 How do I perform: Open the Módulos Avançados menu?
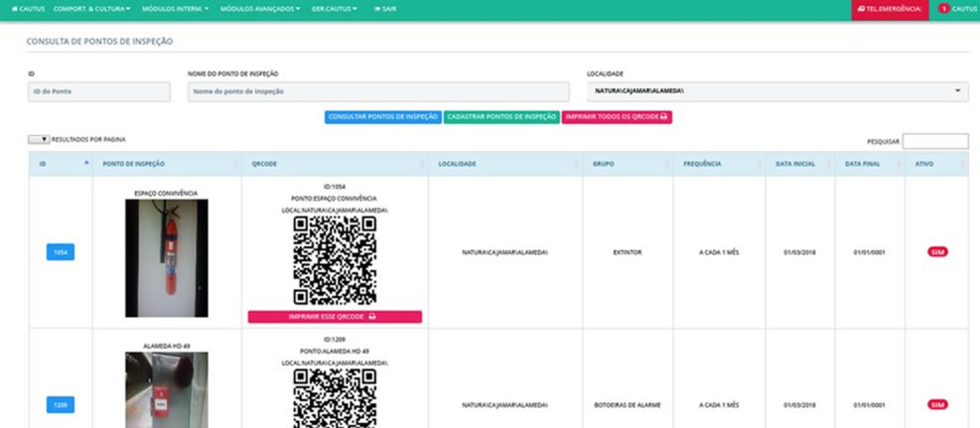point(260,9)
